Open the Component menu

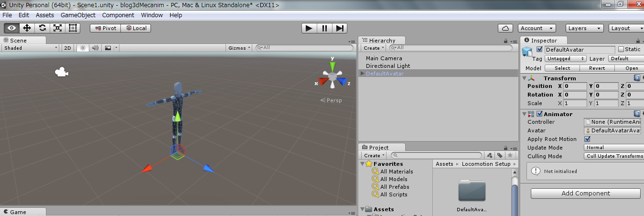pos(118,15)
